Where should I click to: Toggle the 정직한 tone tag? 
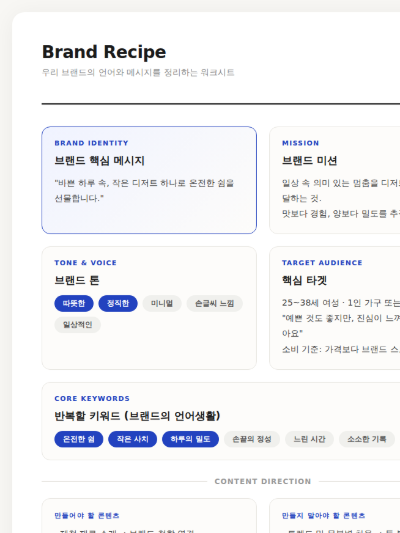(118, 303)
